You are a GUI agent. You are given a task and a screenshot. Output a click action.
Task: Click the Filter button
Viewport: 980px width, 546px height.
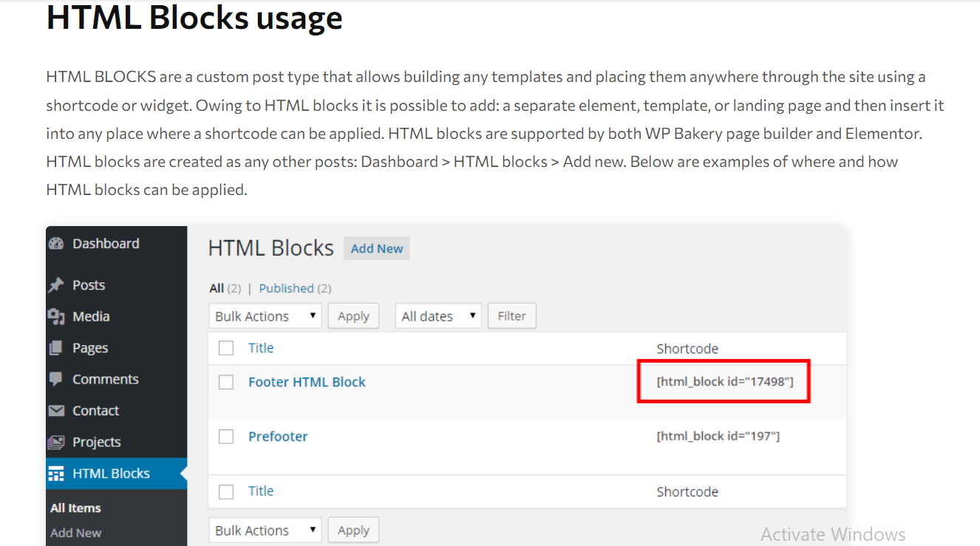point(511,316)
